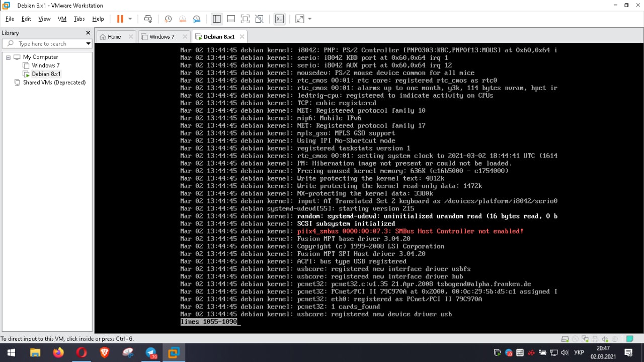This screenshot has width=644, height=362.
Task: Open the library search filter dropdown
Action: click(x=88, y=44)
